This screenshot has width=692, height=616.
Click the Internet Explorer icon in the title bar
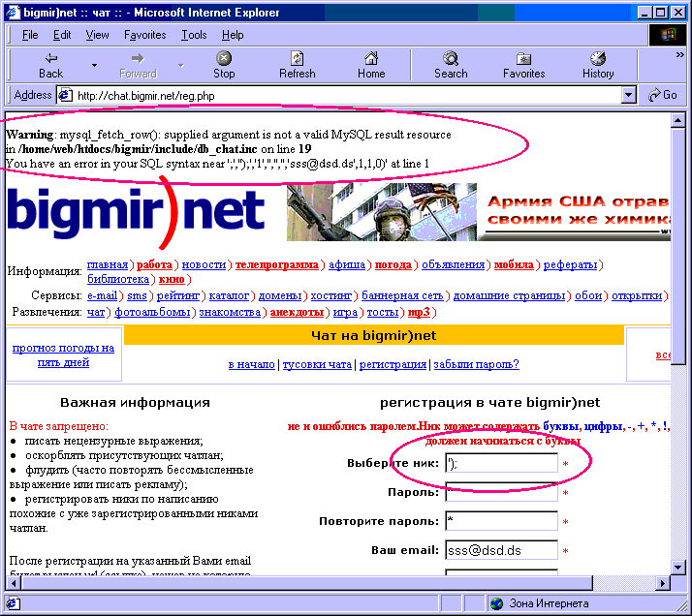(13, 12)
